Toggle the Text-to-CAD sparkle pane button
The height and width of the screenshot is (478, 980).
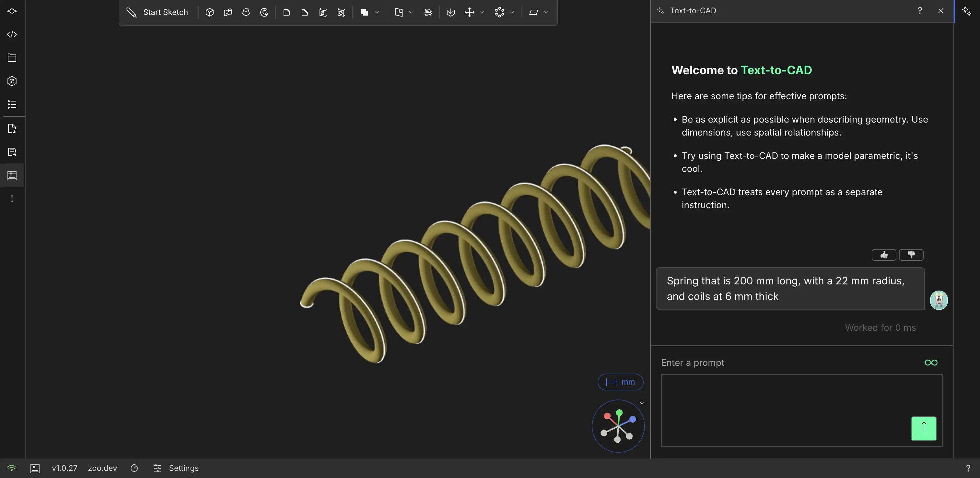(x=966, y=11)
